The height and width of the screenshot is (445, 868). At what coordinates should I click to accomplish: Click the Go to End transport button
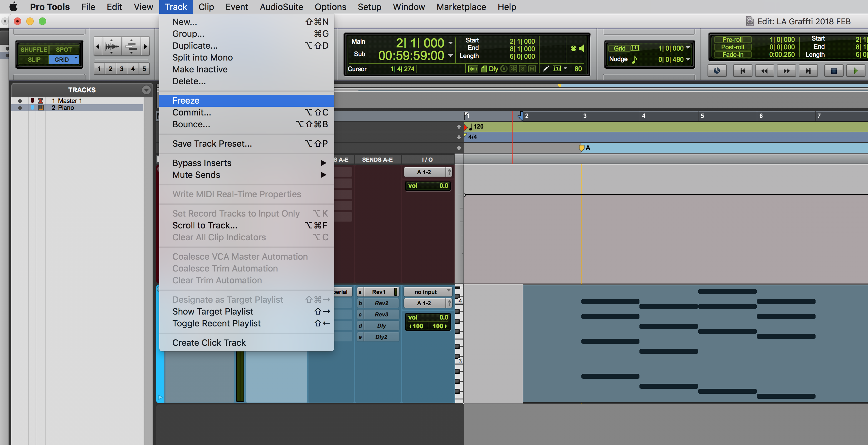click(x=808, y=71)
